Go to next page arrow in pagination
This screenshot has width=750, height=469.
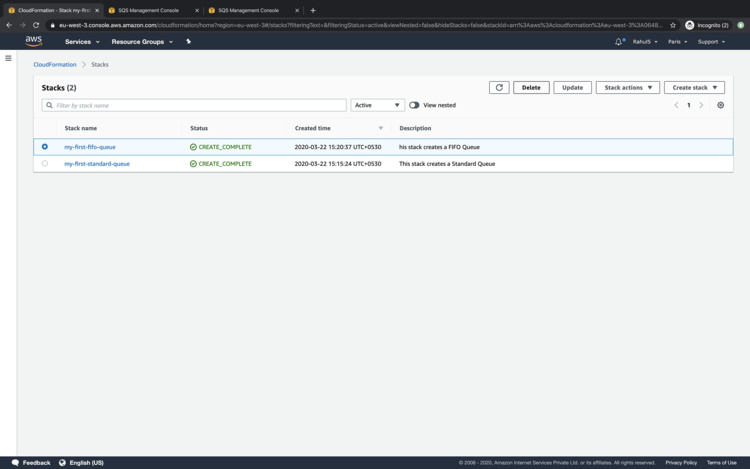pyautogui.click(x=701, y=105)
